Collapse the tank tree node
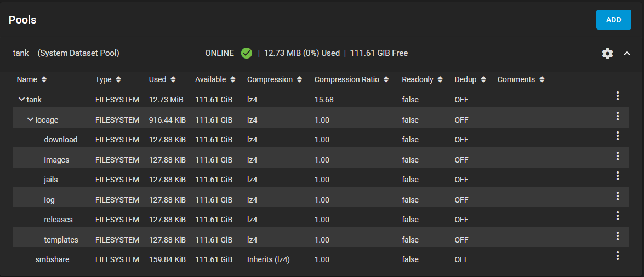The width and height of the screenshot is (644, 277). [x=21, y=99]
